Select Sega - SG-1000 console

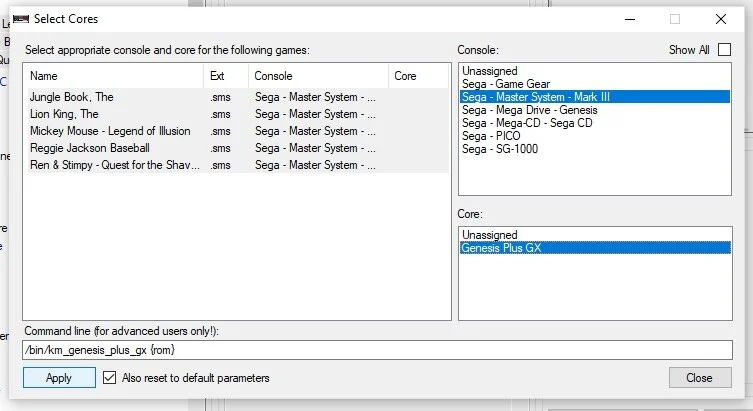pos(595,149)
